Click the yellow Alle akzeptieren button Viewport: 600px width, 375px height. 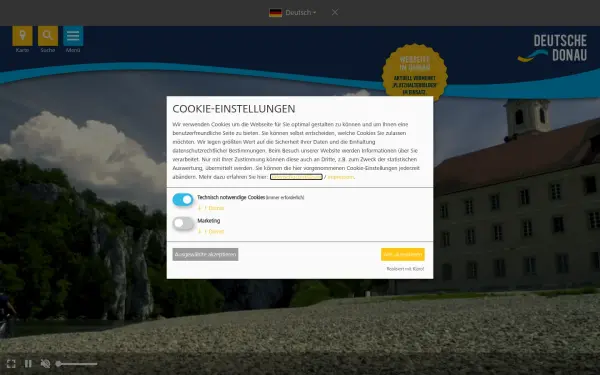tap(403, 254)
